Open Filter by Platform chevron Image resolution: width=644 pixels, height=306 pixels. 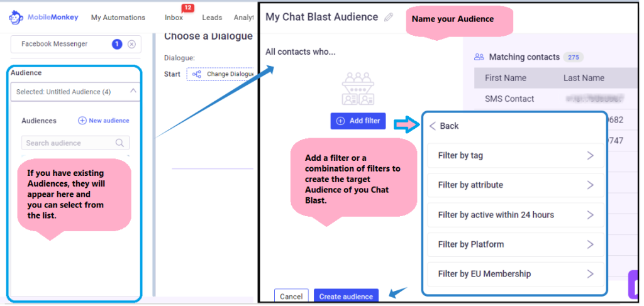[590, 244]
